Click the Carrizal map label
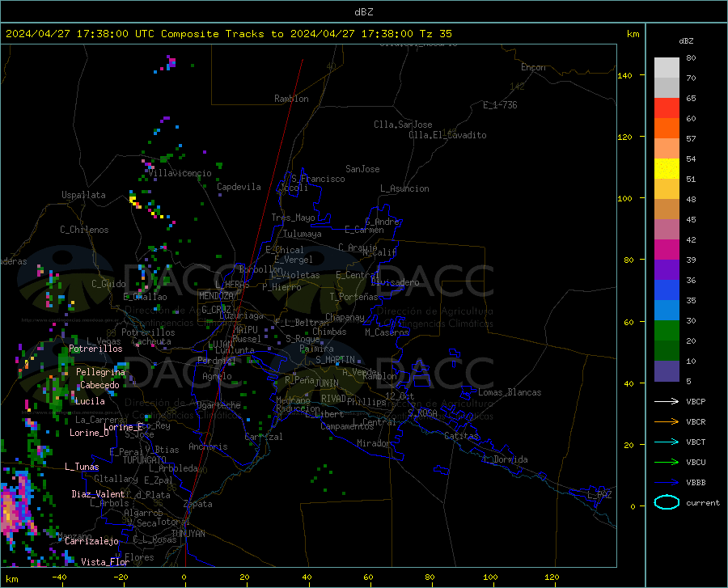 263,437
